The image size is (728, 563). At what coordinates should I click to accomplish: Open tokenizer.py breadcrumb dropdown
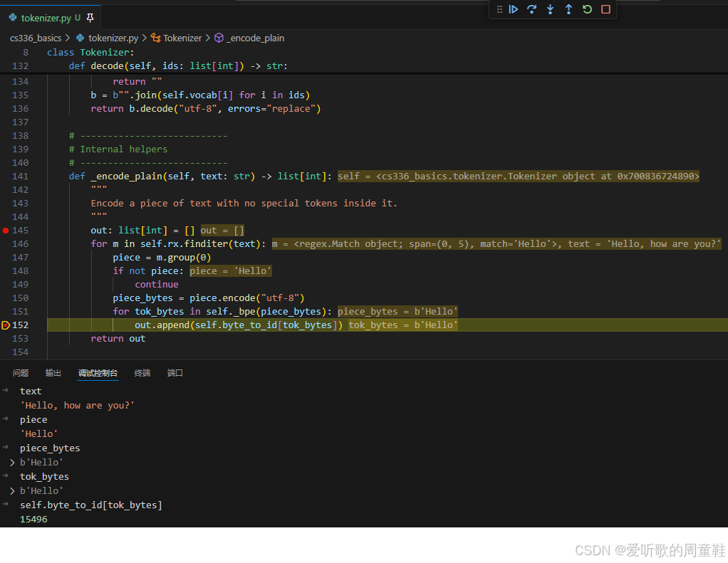click(113, 38)
